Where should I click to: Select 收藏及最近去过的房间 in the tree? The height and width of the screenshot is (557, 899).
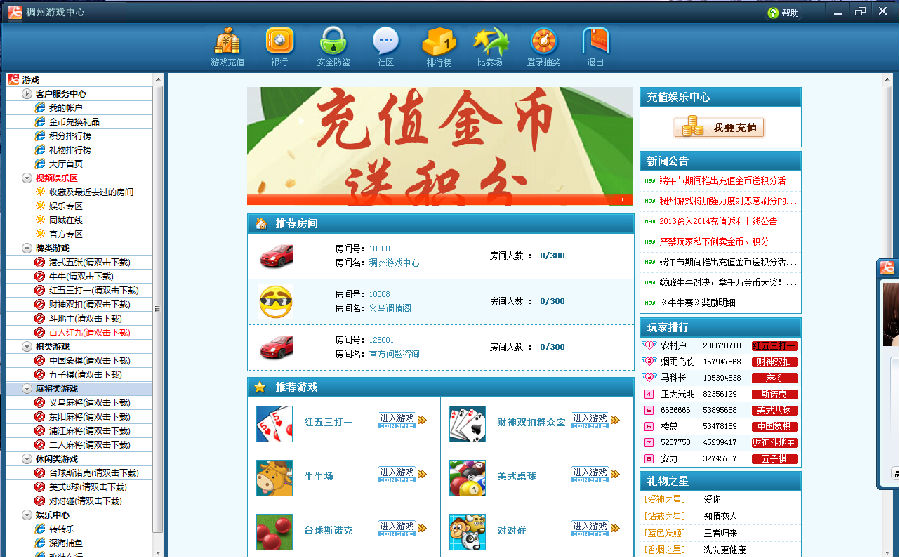point(91,192)
